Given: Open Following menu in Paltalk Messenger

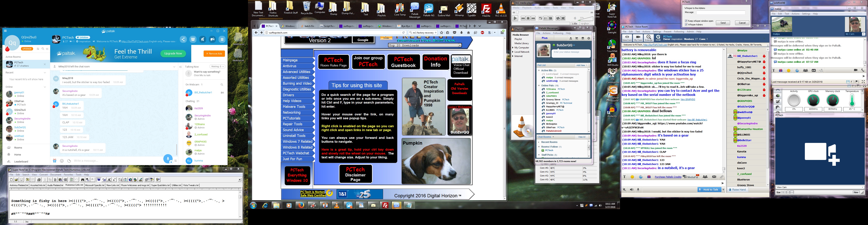Looking at the screenshot, I should (558, 33).
